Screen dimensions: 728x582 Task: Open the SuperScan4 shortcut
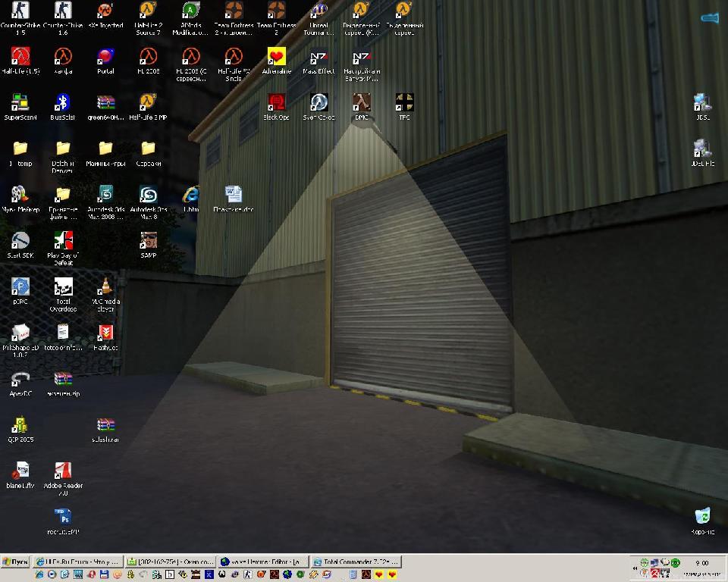click(20, 107)
